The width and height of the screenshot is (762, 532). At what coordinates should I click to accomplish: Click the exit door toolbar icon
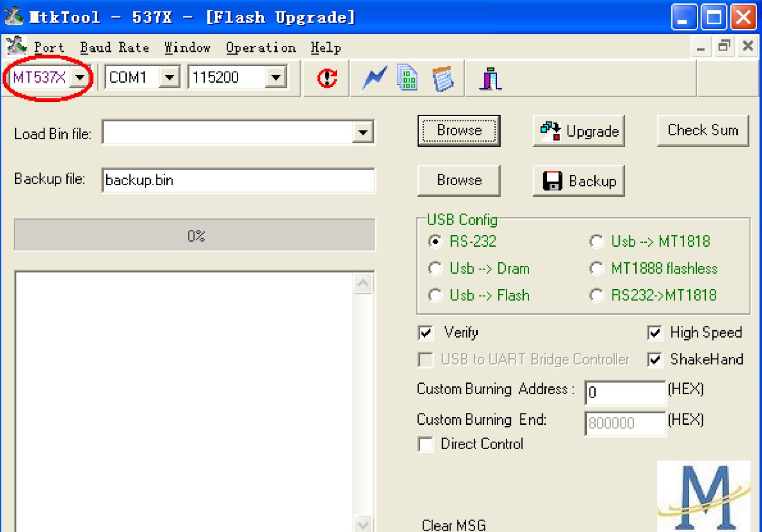(x=491, y=78)
